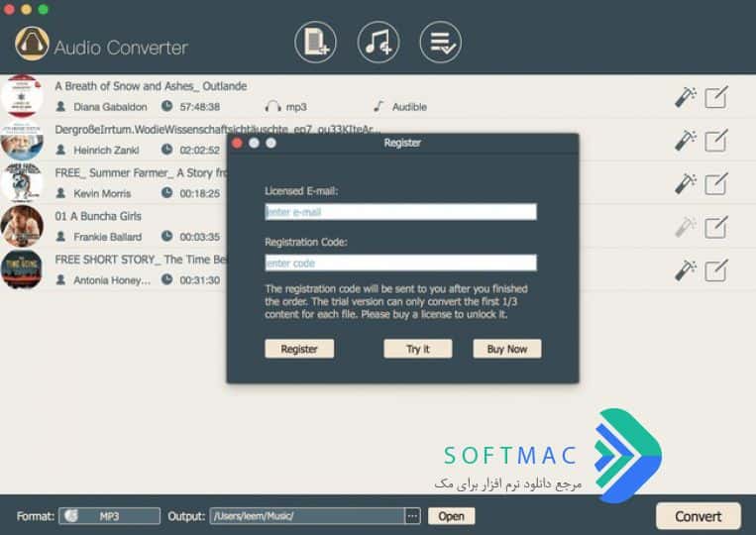This screenshot has width=756, height=535.
Task: Click the author name Antonia Honey…
Action: point(112,280)
